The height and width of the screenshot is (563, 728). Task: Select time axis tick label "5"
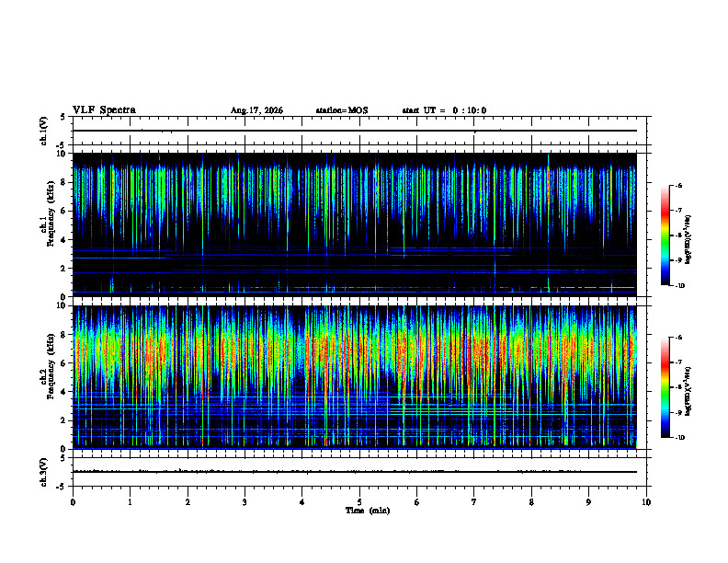click(359, 502)
